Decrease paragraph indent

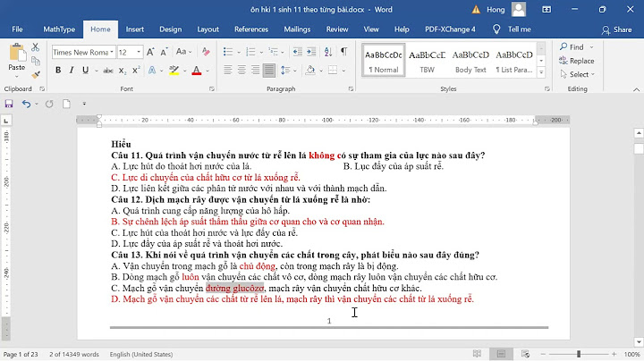click(297, 52)
